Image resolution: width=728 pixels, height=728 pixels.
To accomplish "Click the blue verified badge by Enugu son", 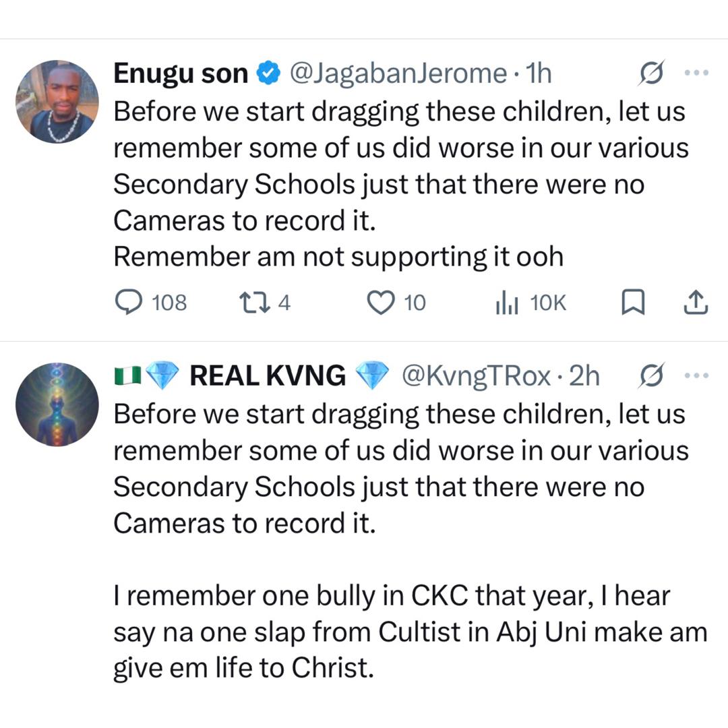I will 269,73.
